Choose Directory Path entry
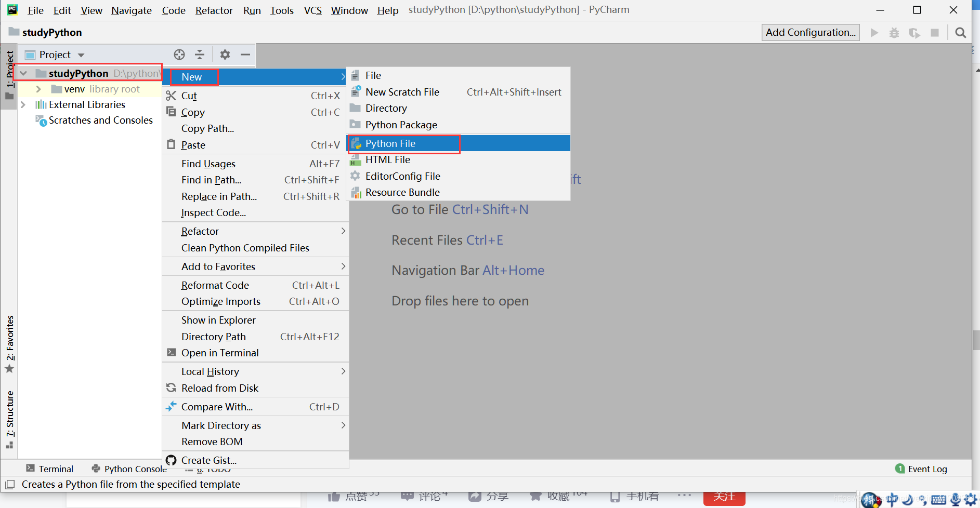 255,337
